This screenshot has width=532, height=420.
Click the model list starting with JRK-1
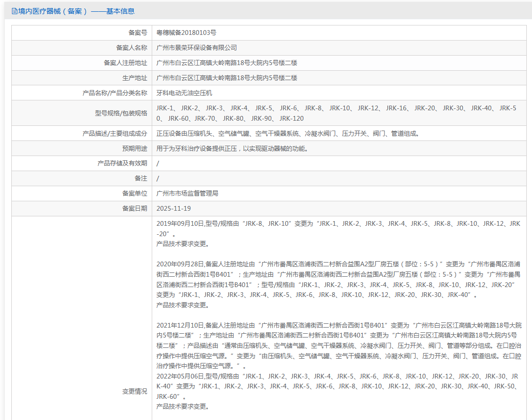(336, 113)
